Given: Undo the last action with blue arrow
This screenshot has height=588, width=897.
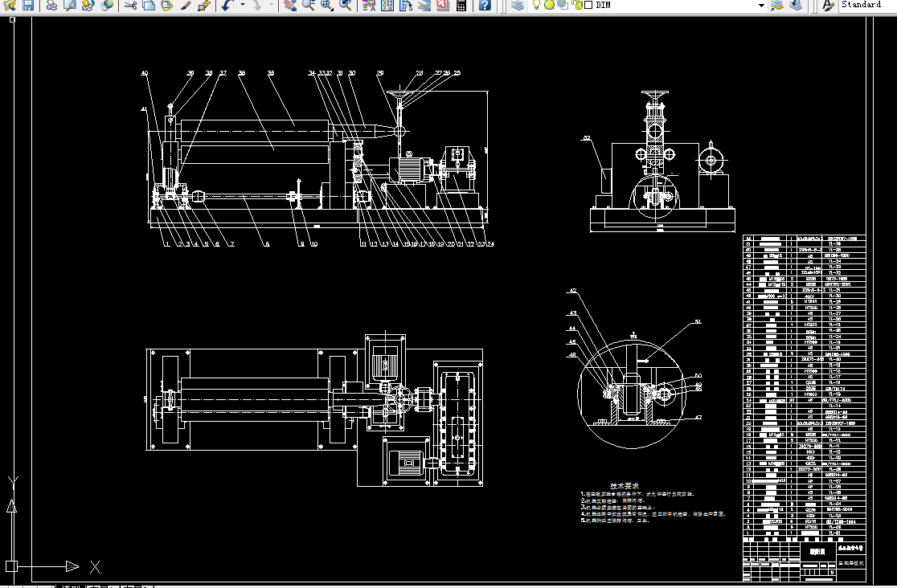Looking at the screenshot, I should click(x=227, y=5).
